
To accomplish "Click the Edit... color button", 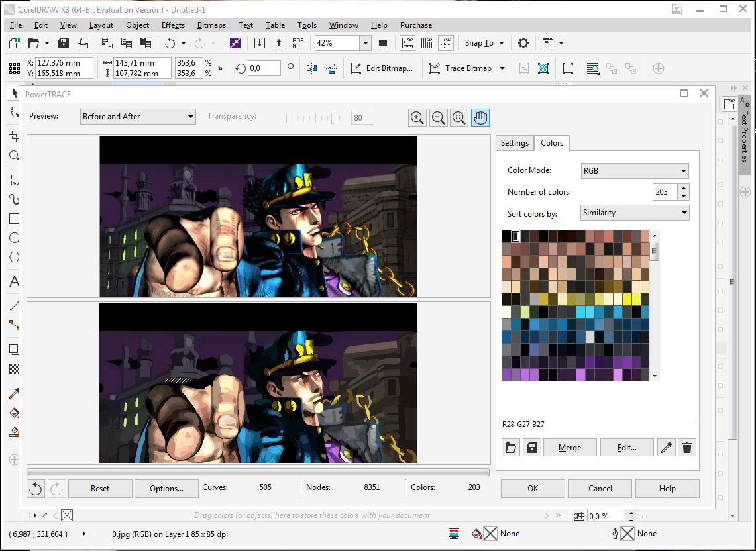I will click(627, 447).
